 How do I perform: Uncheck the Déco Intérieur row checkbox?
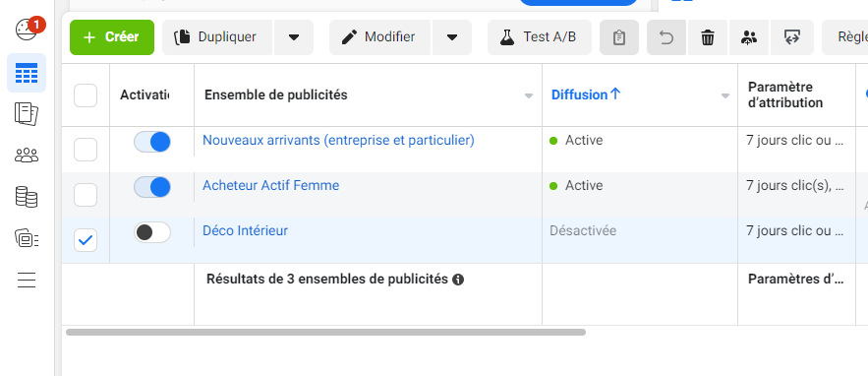pyautogui.click(x=86, y=240)
